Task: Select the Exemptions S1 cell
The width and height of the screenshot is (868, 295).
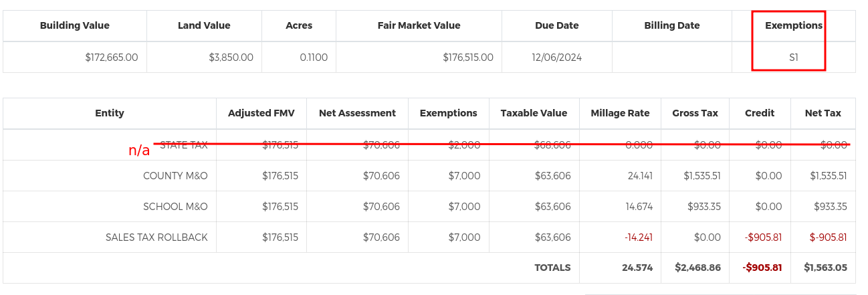Action: coord(794,58)
